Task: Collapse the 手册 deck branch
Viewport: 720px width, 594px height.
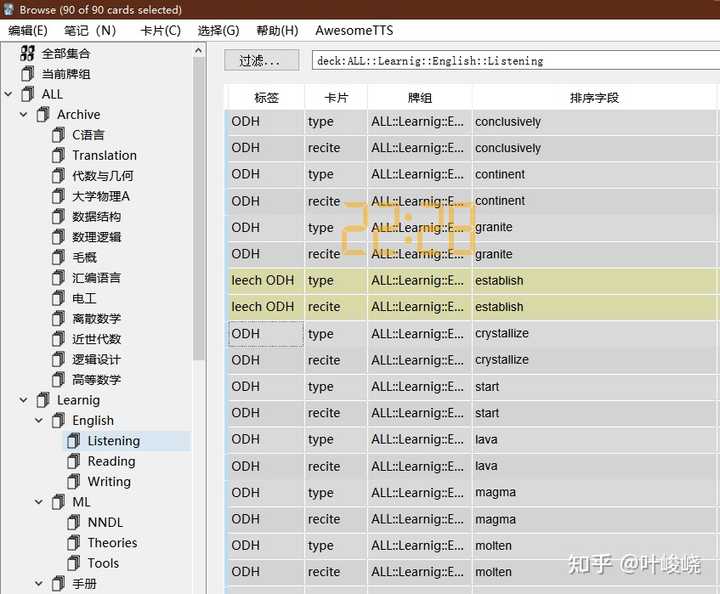Action: coord(39,583)
